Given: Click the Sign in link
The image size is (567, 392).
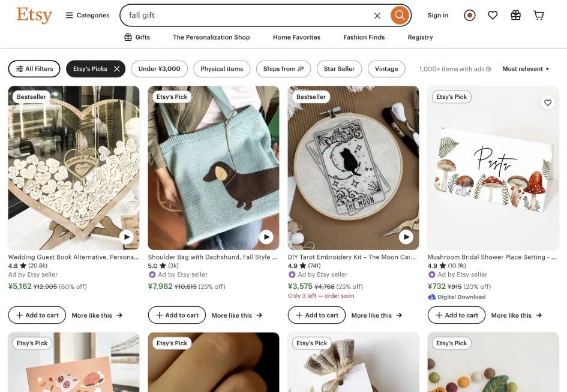Looking at the screenshot, I should (437, 16).
